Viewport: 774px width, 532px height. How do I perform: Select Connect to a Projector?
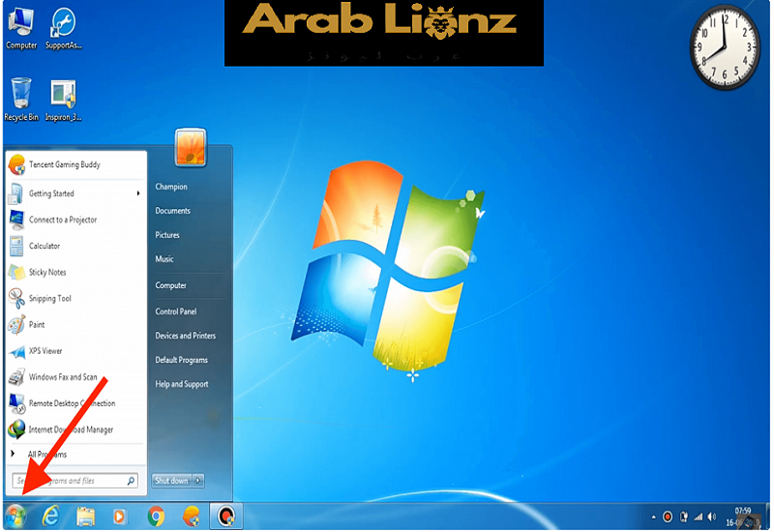(76, 220)
